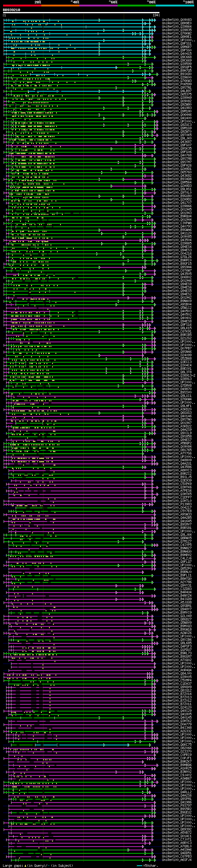197x868 pixels.
Task: Click the white query sequence bar
Action: coord(81,13)
